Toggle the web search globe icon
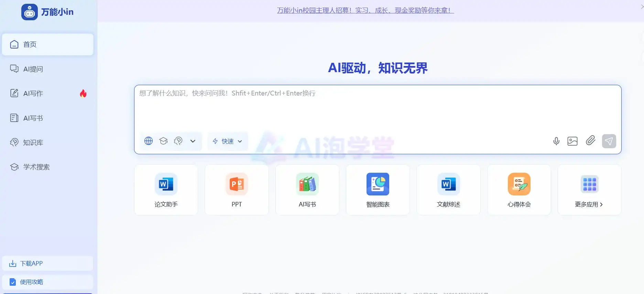Image resolution: width=644 pixels, height=294 pixels. [x=149, y=141]
